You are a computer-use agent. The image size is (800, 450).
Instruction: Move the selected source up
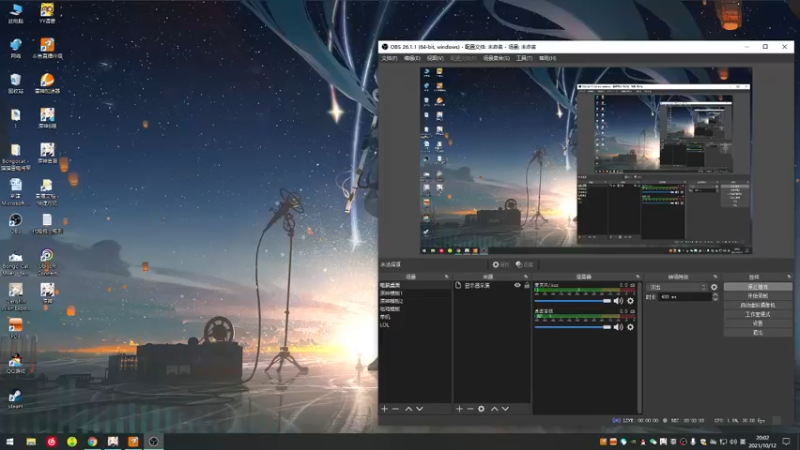[494, 409]
